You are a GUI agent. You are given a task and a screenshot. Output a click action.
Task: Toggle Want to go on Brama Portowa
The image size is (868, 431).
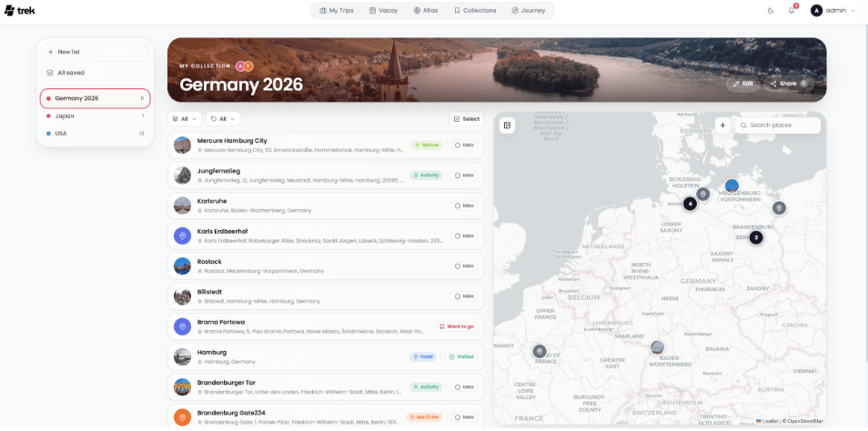[456, 326]
